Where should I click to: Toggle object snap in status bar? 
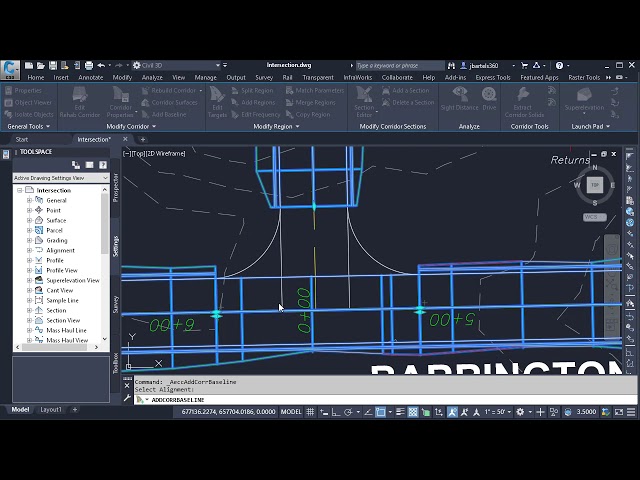tap(380, 412)
